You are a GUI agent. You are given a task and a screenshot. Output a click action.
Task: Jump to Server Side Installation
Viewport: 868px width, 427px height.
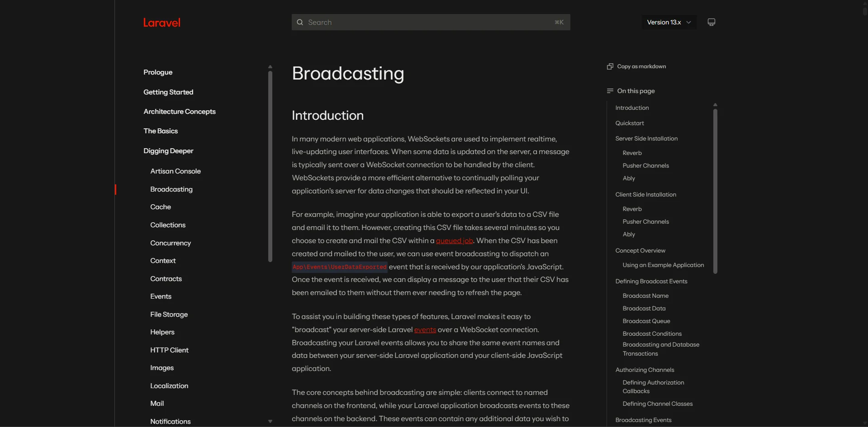click(x=646, y=139)
